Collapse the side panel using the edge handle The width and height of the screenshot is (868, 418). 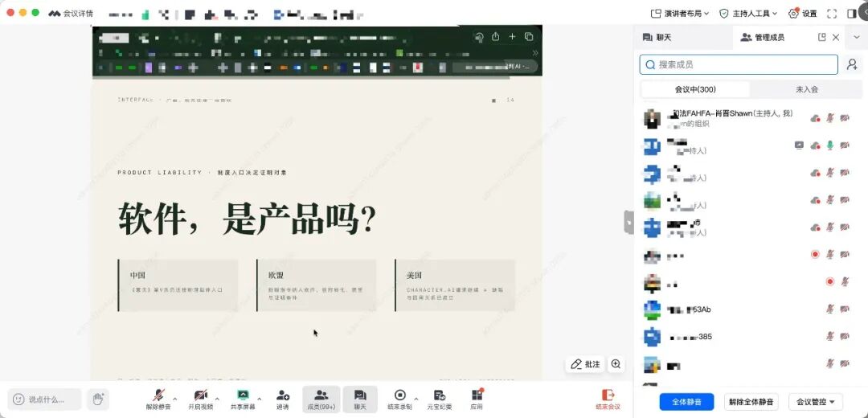click(x=628, y=223)
